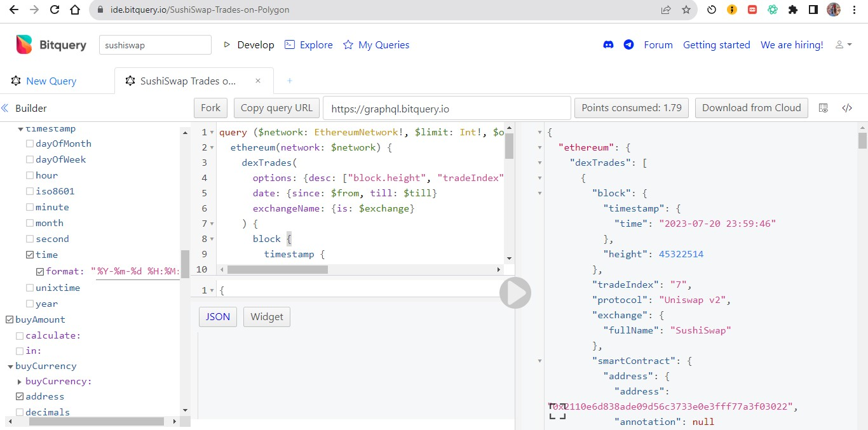Click the Bitquery logo
Screen dimensions: 868x430
pyautogui.click(x=51, y=44)
